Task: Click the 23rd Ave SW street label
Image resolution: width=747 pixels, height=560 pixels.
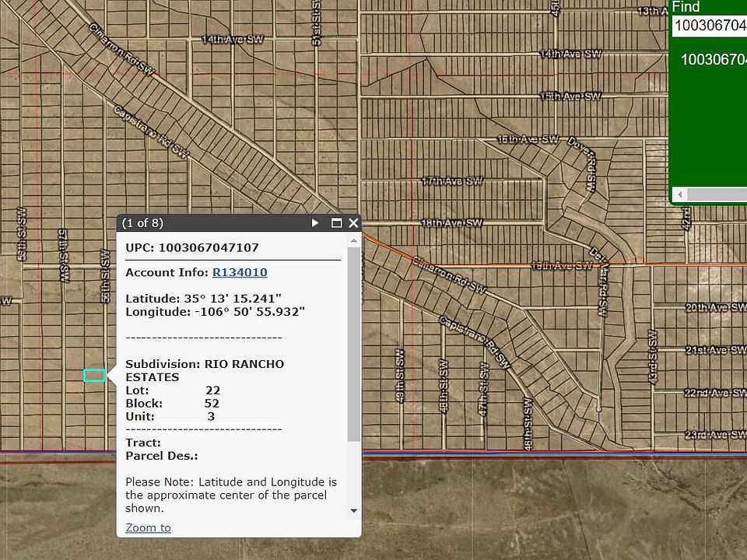Action: (715, 436)
